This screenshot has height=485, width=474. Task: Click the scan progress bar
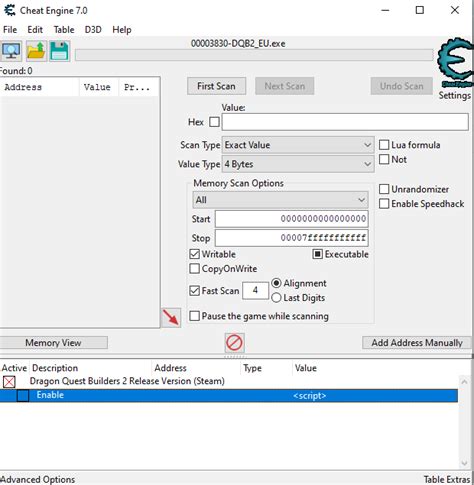pos(254,55)
